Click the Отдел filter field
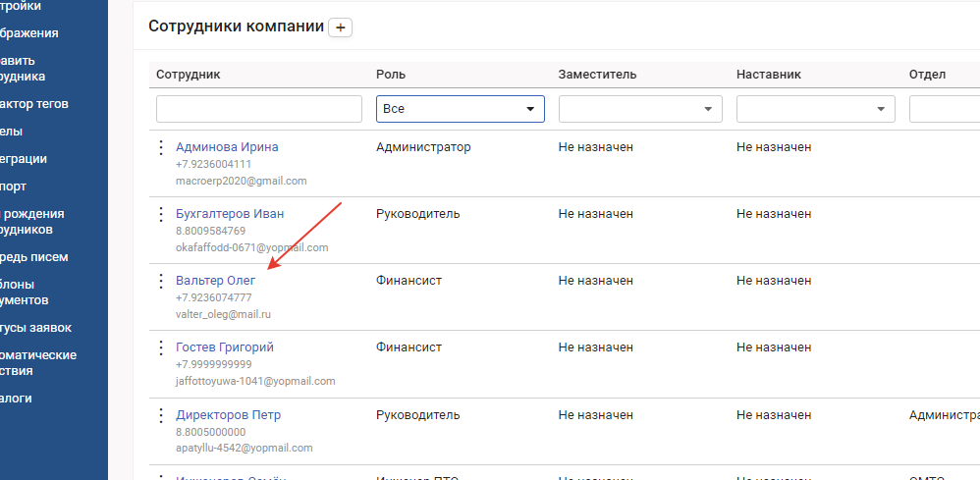This screenshot has height=480, width=980. point(944,109)
